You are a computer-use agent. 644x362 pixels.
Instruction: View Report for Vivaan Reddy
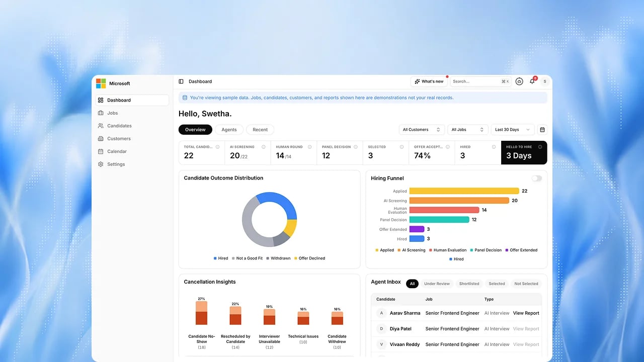click(x=526, y=344)
